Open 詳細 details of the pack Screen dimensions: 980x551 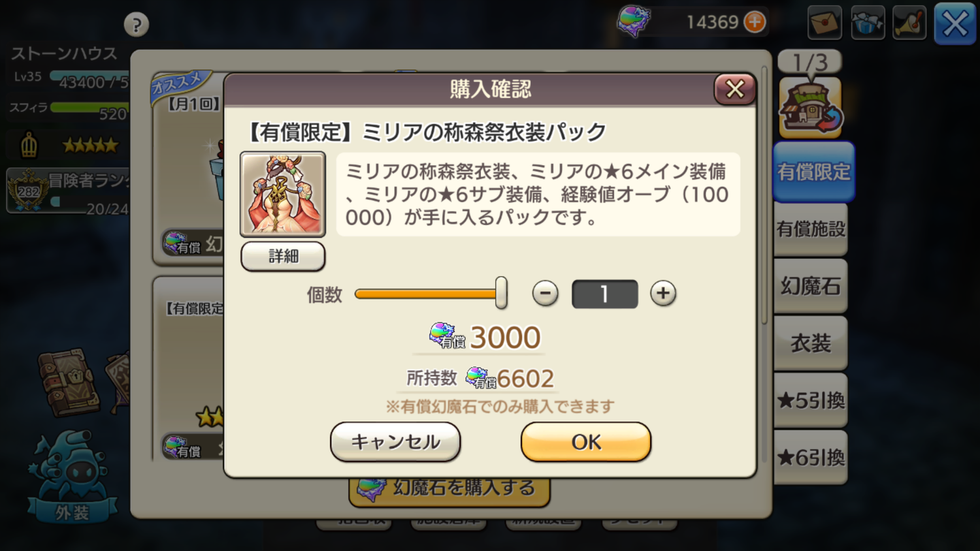pos(283,256)
